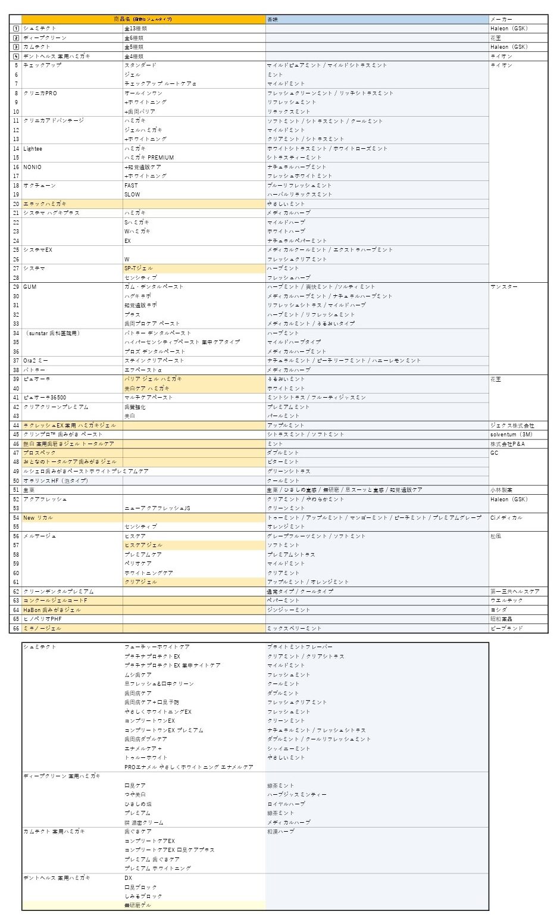Select the 昭和薬品 maker cell

pos(518,619)
